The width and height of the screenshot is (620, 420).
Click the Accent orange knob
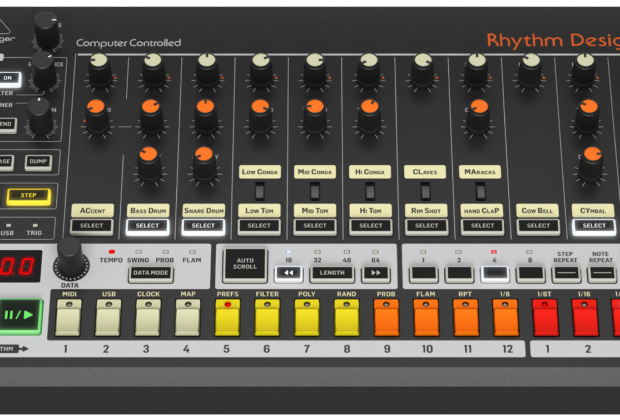pos(96,116)
